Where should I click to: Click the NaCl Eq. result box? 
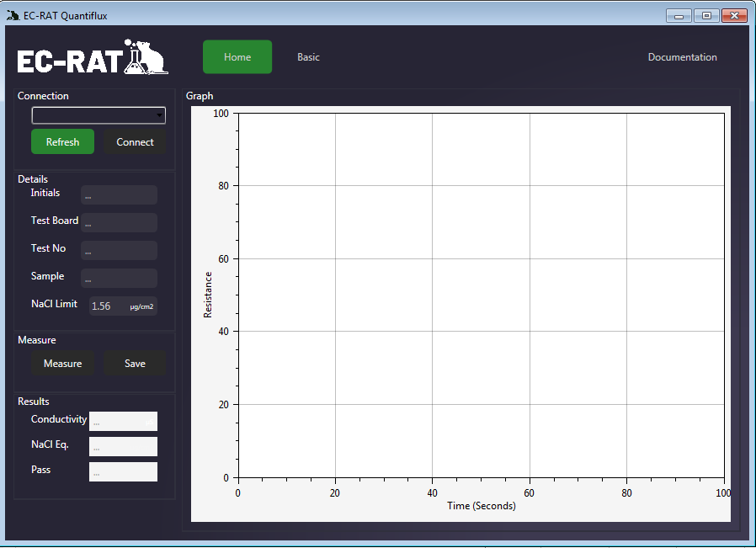[x=124, y=446]
